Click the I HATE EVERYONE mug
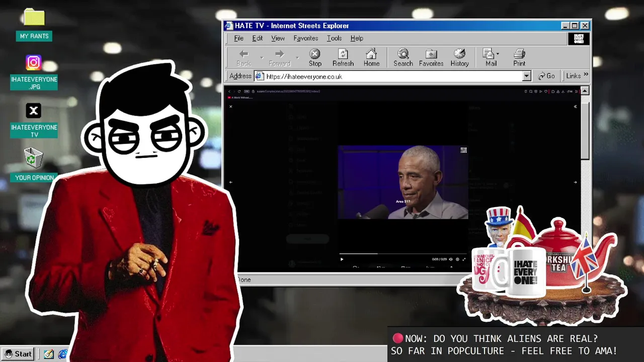Screen dimensions: 644x362 point(525,273)
